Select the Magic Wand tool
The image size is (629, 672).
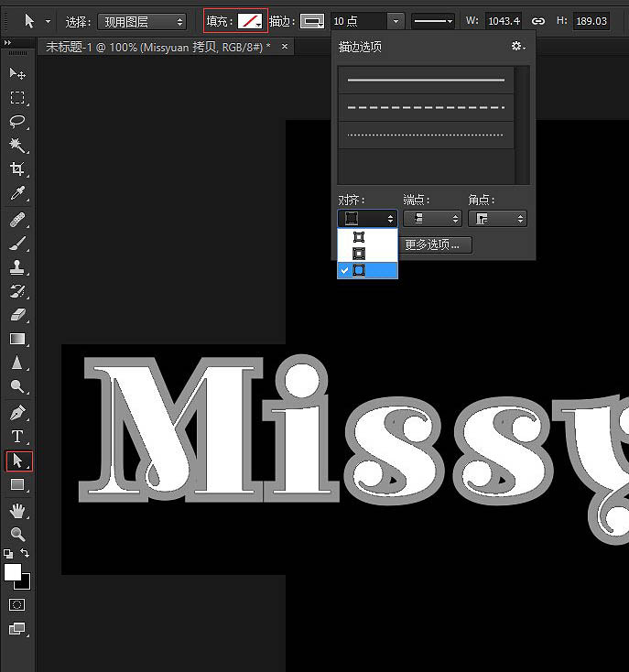pyautogui.click(x=17, y=146)
